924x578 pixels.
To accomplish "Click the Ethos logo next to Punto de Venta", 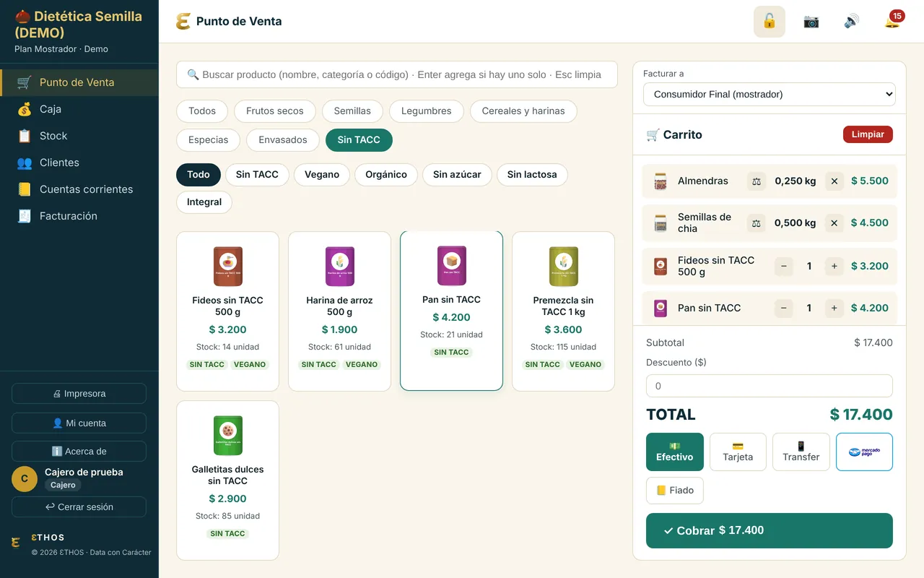I will pos(183,22).
